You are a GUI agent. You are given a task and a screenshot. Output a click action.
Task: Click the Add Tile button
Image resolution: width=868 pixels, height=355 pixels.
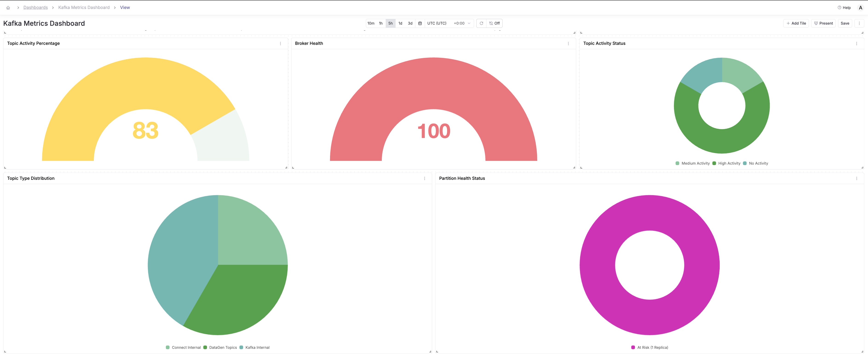(796, 23)
